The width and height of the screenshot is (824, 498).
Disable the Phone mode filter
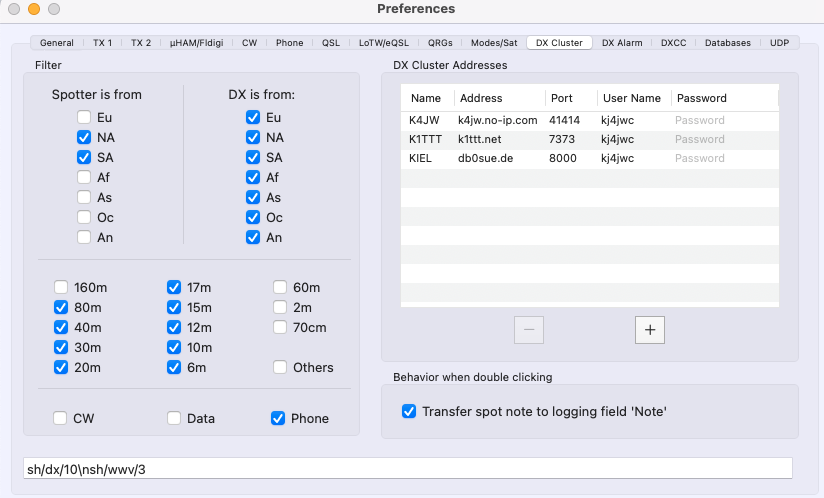(x=279, y=419)
